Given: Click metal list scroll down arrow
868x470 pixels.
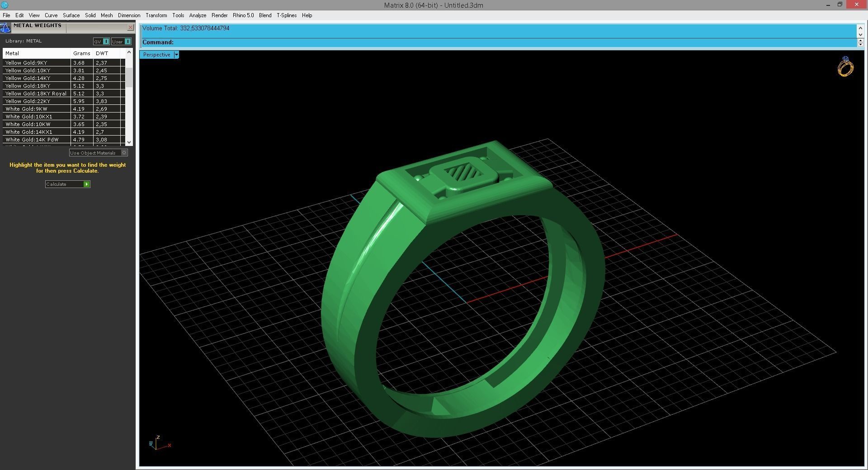Looking at the screenshot, I should (x=129, y=142).
